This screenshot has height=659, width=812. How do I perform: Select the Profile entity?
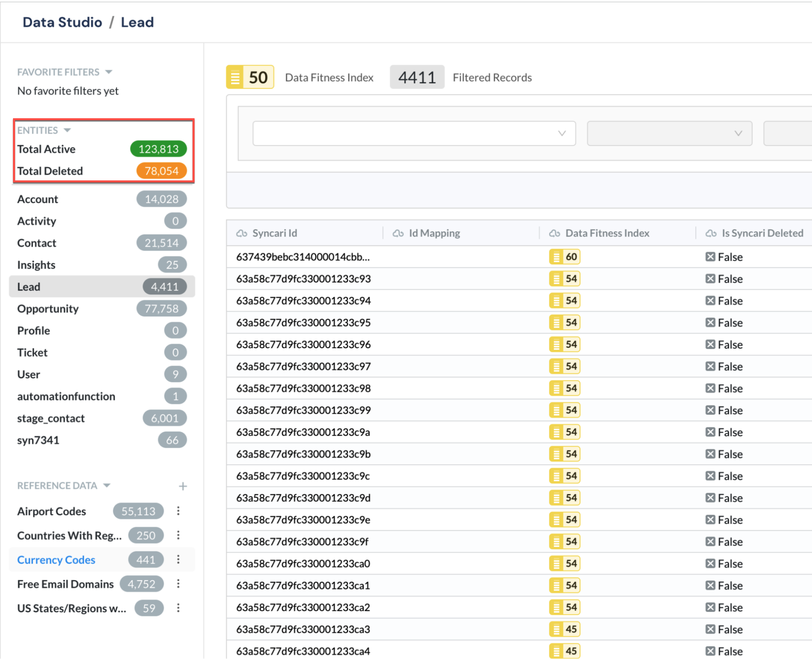[x=102, y=331]
